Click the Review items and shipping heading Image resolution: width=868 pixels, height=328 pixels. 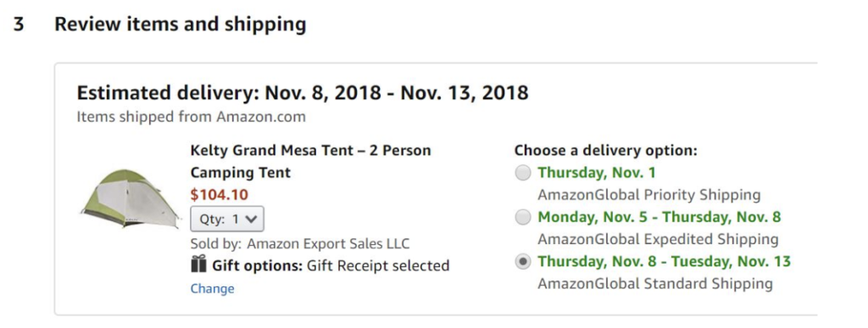coord(181,25)
